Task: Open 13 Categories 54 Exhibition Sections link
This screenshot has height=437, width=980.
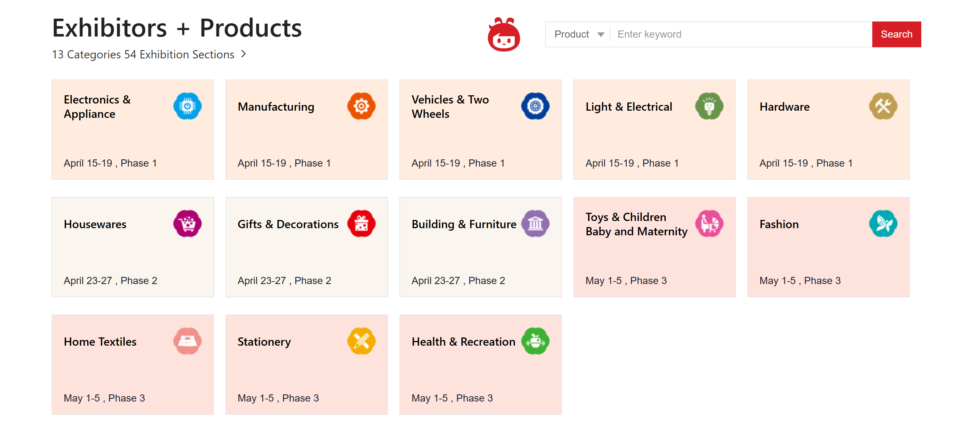Action: coord(143,54)
